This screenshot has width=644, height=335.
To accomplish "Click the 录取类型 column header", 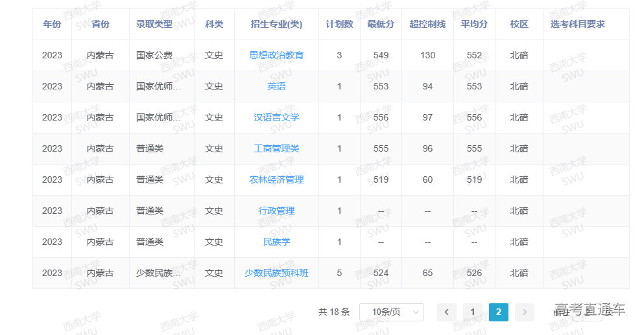I will 154,25.
